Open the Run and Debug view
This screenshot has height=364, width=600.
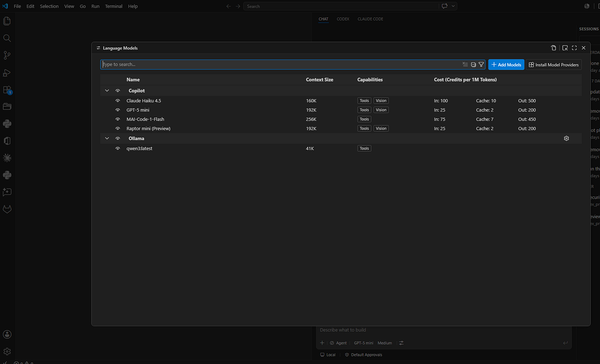point(7,72)
